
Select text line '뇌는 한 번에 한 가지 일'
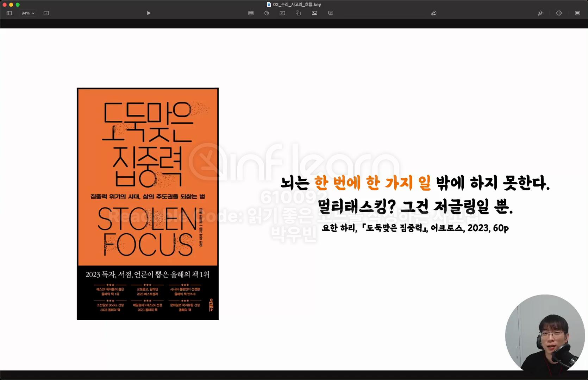356,183
